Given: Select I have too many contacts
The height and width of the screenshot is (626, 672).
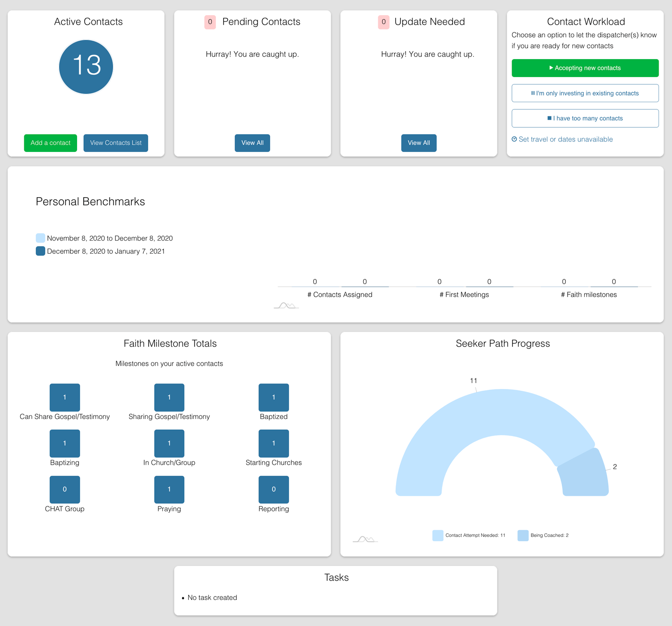Looking at the screenshot, I should [585, 118].
